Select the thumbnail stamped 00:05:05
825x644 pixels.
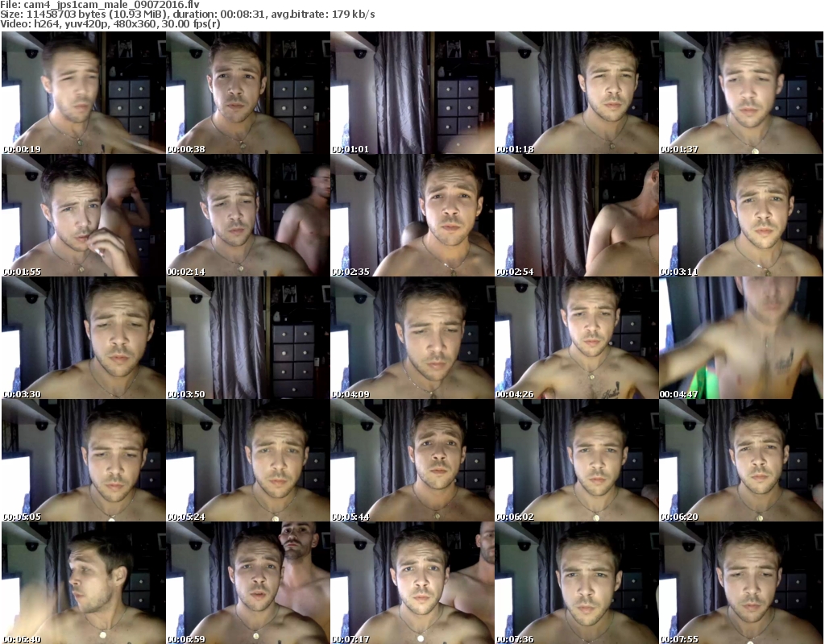click(84, 461)
